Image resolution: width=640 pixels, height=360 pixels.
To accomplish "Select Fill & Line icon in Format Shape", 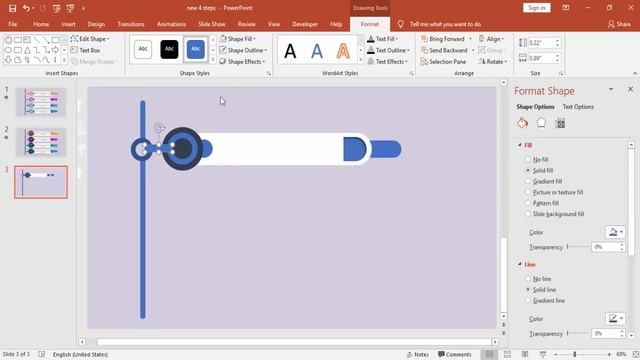I will [522, 123].
